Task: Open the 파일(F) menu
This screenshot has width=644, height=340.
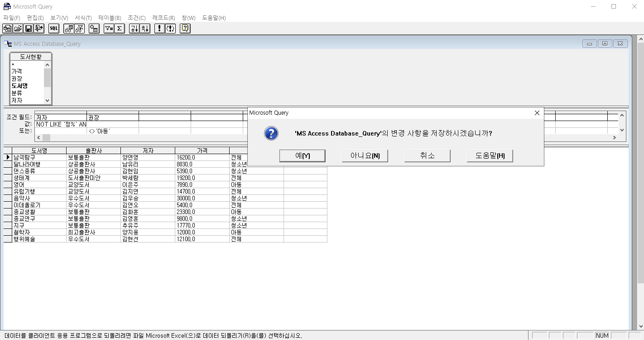Action: coord(12,18)
